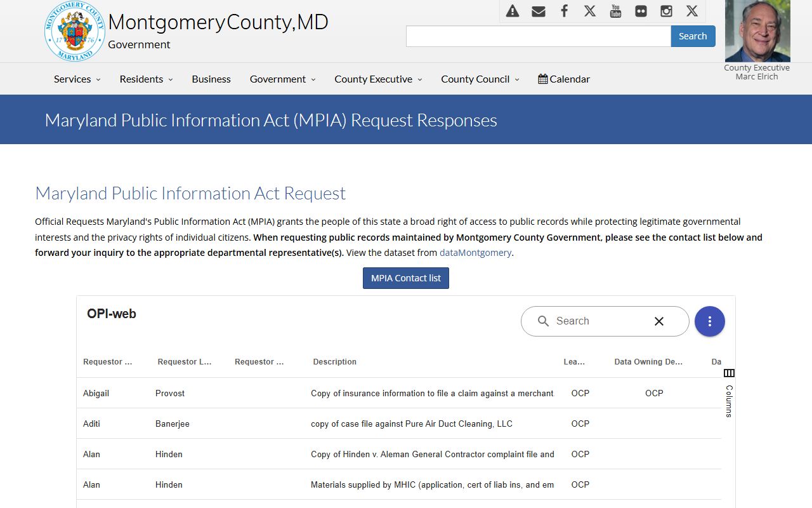Click the alert warning triangle icon
The width and height of the screenshot is (812, 508).
click(513, 11)
